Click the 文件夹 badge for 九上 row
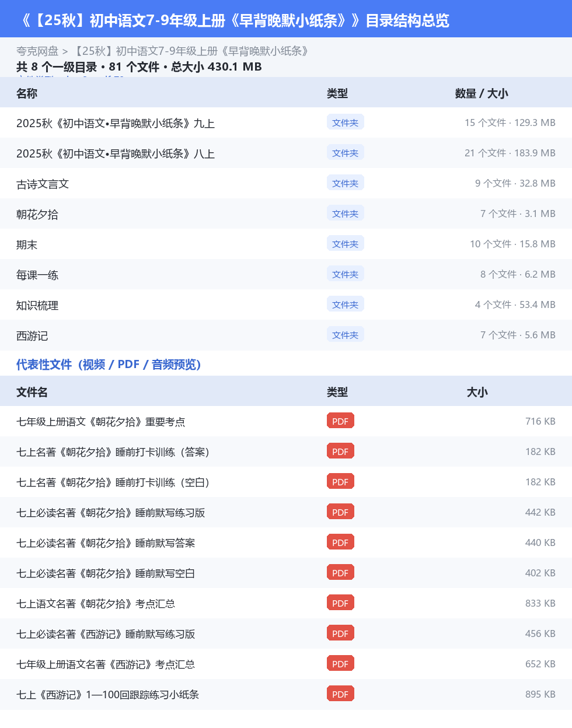The width and height of the screenshot is (572, 728). [346, 122]
